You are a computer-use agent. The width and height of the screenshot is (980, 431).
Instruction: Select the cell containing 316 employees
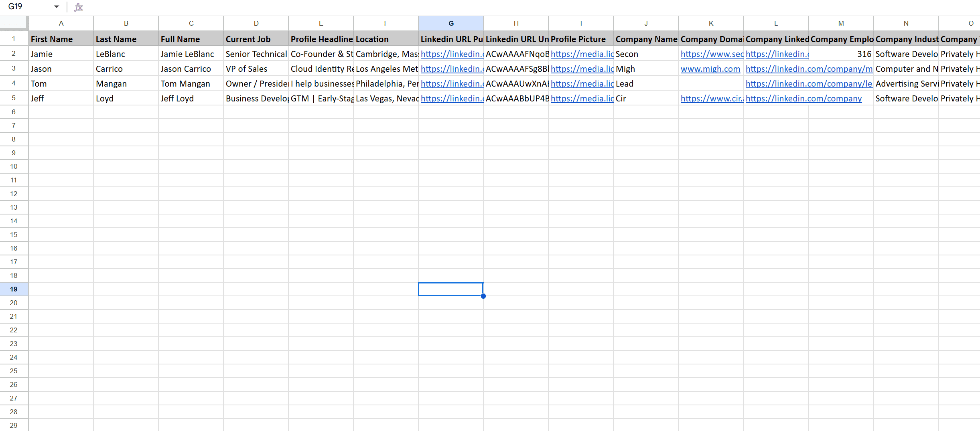(840, 54)
